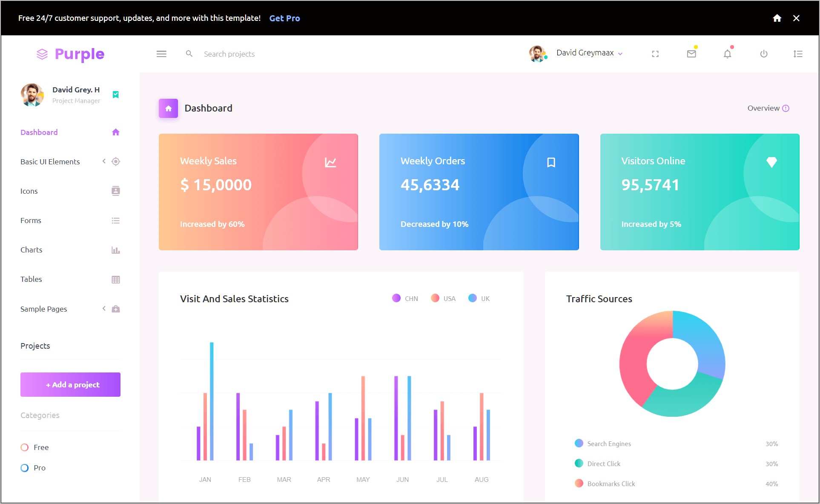The image size is (820, 504).
Task: Click the David Greymaax avatar in the navbar
Action: click(x=538, y=54)
